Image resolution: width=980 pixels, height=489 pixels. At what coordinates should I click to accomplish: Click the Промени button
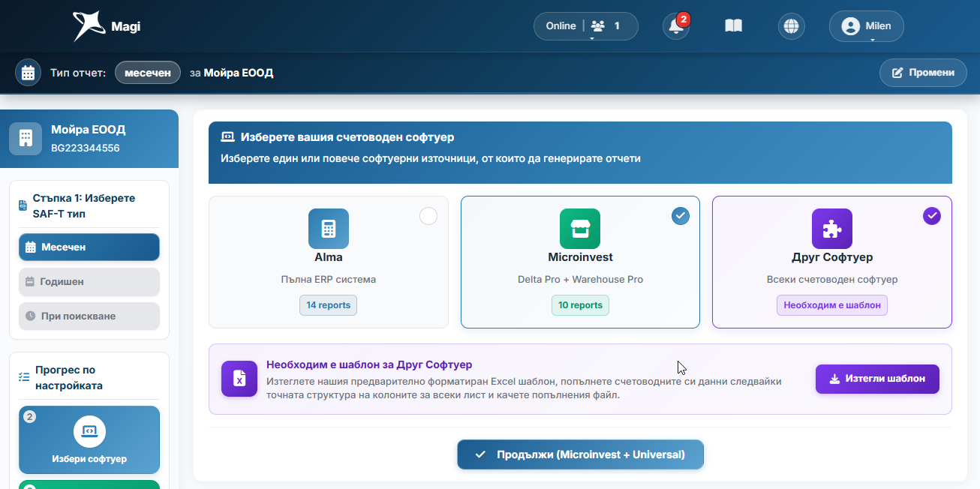(x=923, y=73)
